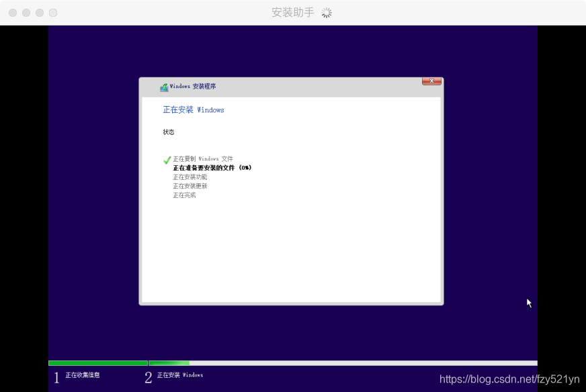Select the 正在准备要安装的文件 (0%) step

coord(212,168)
